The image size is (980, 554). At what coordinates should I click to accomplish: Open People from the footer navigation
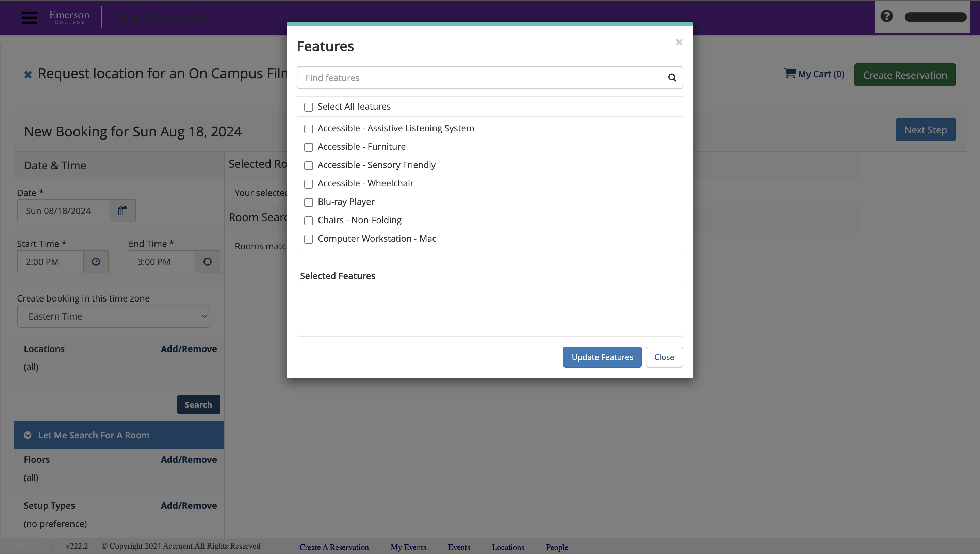pos(557,547)
